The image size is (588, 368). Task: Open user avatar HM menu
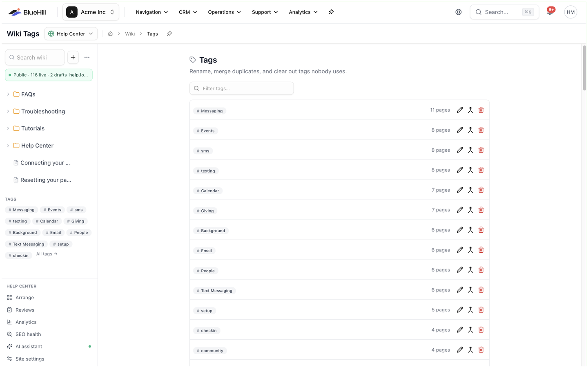[570, 12]
